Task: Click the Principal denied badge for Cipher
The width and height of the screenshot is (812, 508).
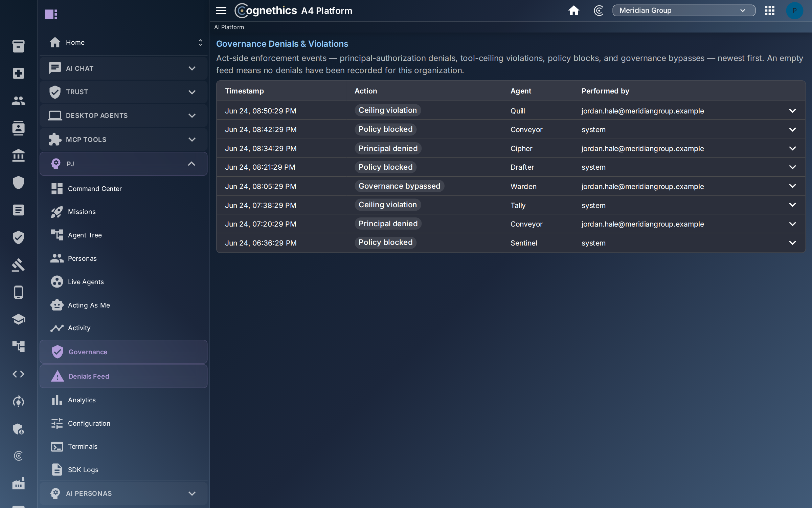Action: pyautogui.click(x=388, y=148)
